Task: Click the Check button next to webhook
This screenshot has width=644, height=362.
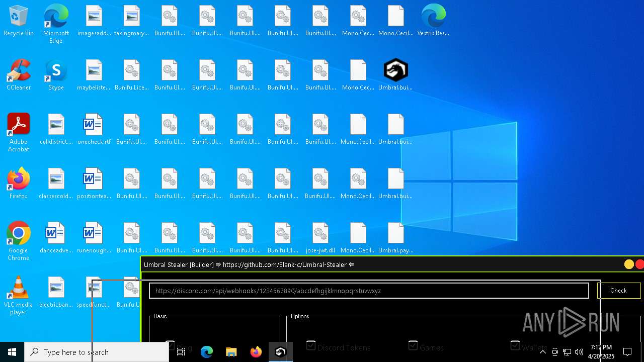Action: click(618, 291)
